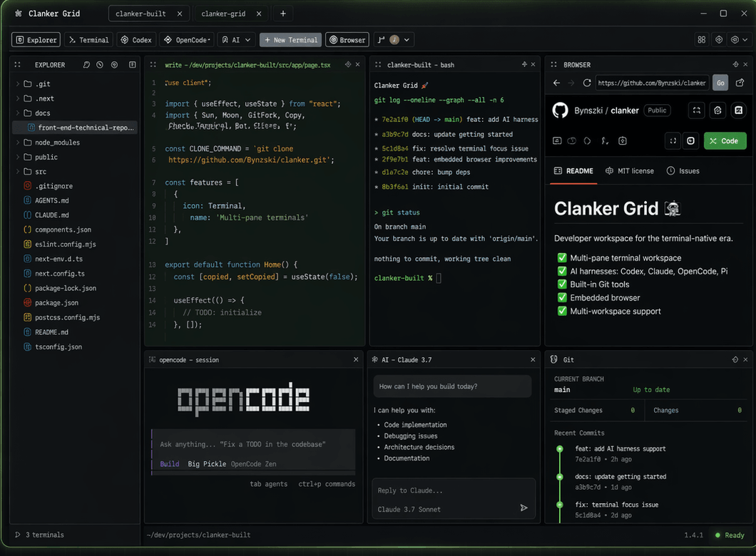The width and height of the screenshot is (756, 556).
Task: Toggle the Multi-pane terminal workspace checkbox
Action: pyautogui.click(x=562, y=258)
